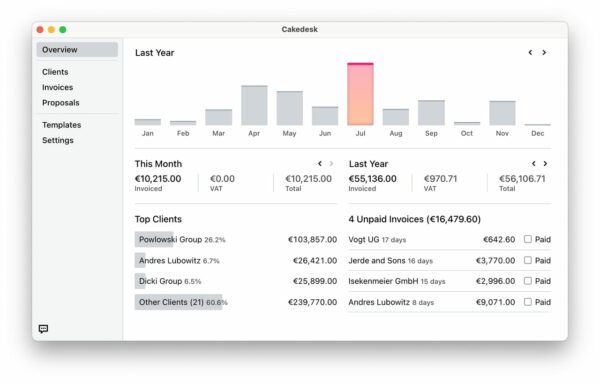Open Dicki Group in Top Clients
The height and width of the screenshot is (383, 600).
(x=236, y=281)
